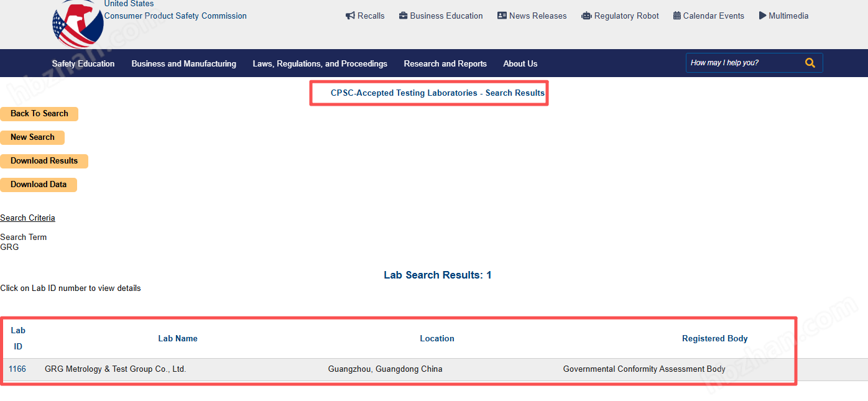Expand Laws, Regulations, and Proceedings menu
Viewport: 868px width, 401px height.
click(320, 63)
